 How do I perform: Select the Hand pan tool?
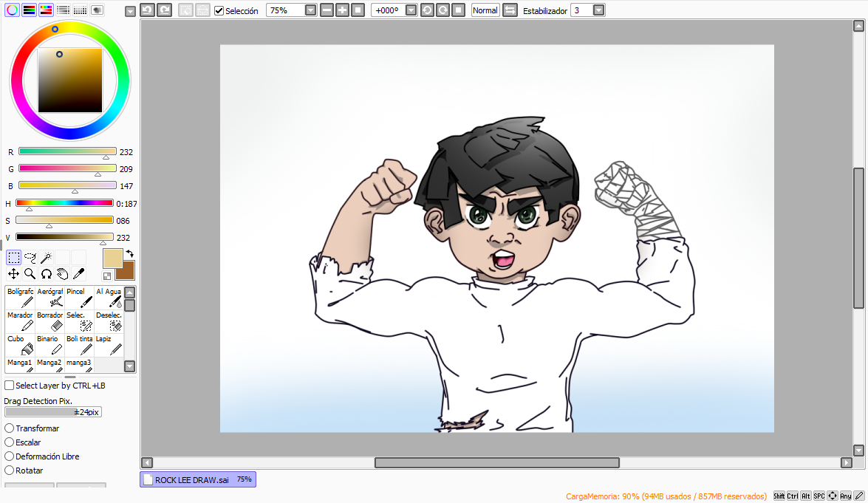coord(63,273)
